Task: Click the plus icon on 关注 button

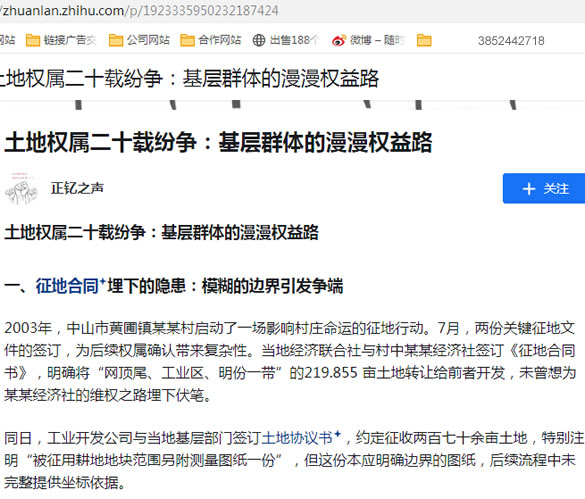Action: point(529,189)
